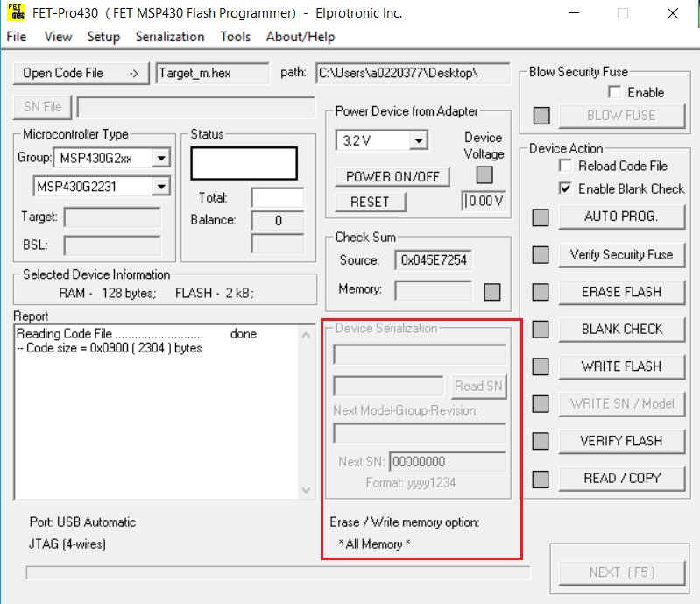Click status indicator beside WRITE SN / Model
Screen dimensions: 700x604
(x=541, y=404)
